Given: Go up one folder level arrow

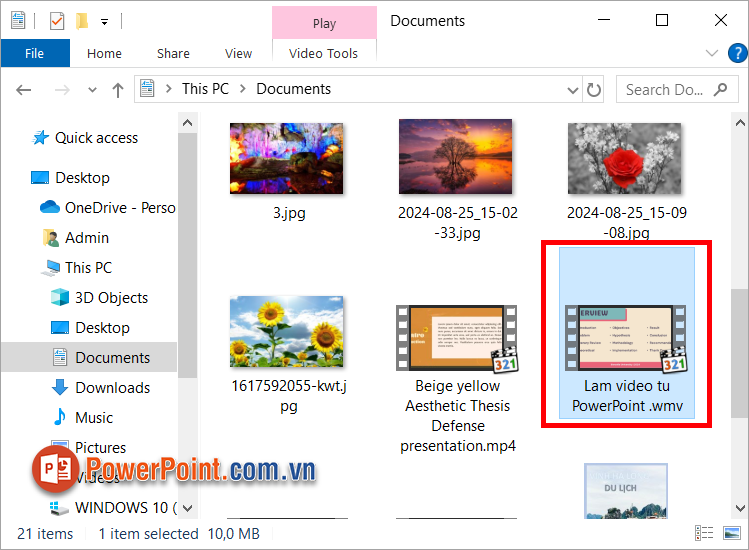Looking at the screenshot, I should click(x=118, y=90).
